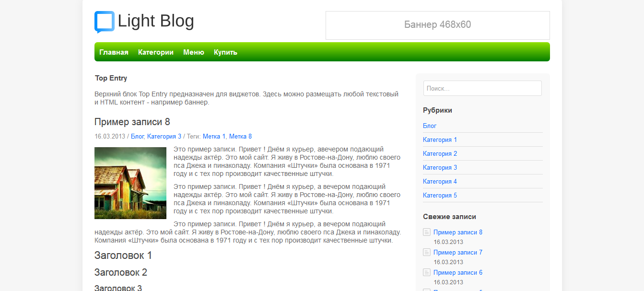Open the Блог link in post meta
644x291 pixels.
pos(137,136)
